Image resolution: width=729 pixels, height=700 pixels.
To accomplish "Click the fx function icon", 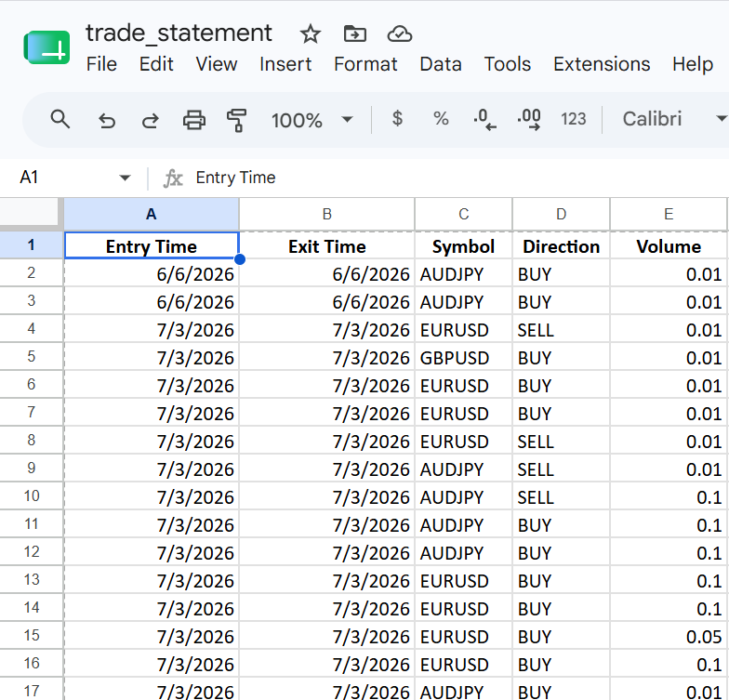I will click(173, 178).
